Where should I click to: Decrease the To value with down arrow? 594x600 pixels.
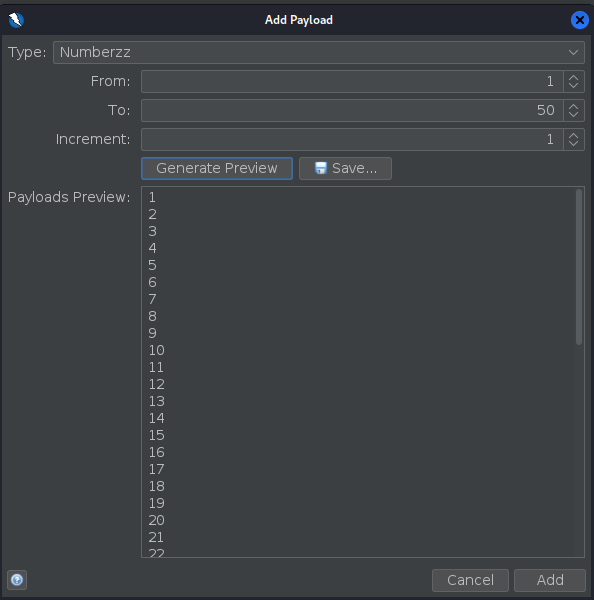[x=573, y=115]
